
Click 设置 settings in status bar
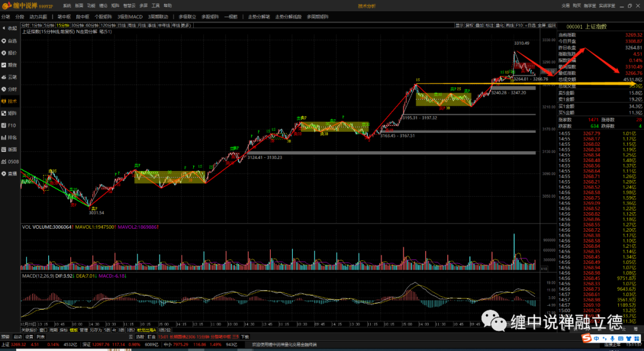point(29,337)
